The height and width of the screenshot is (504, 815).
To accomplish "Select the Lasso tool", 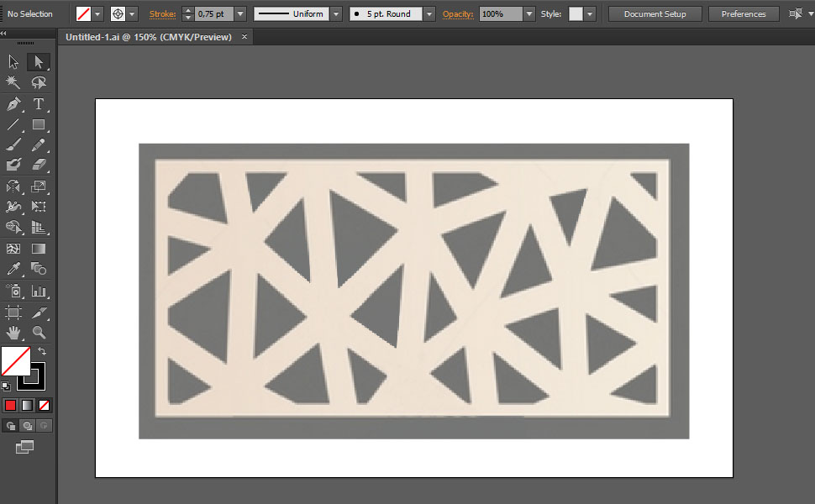I will (39, 82).
